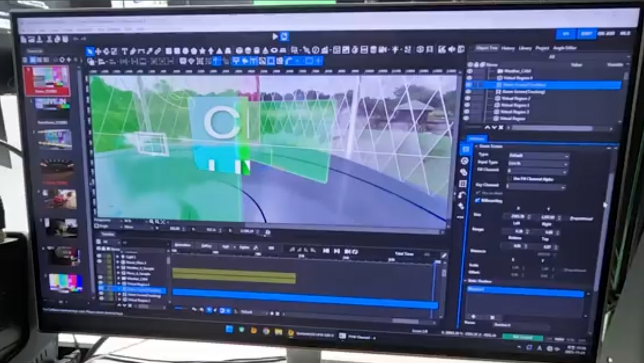
Task: Select the chain link tool
Action: tap(158, 51)
